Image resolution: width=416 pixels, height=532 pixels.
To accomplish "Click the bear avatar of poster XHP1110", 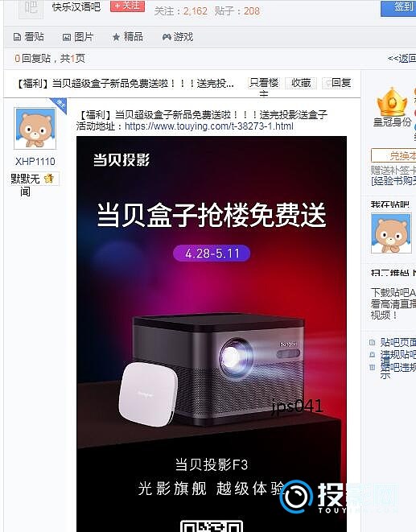I will click(35, 128).
